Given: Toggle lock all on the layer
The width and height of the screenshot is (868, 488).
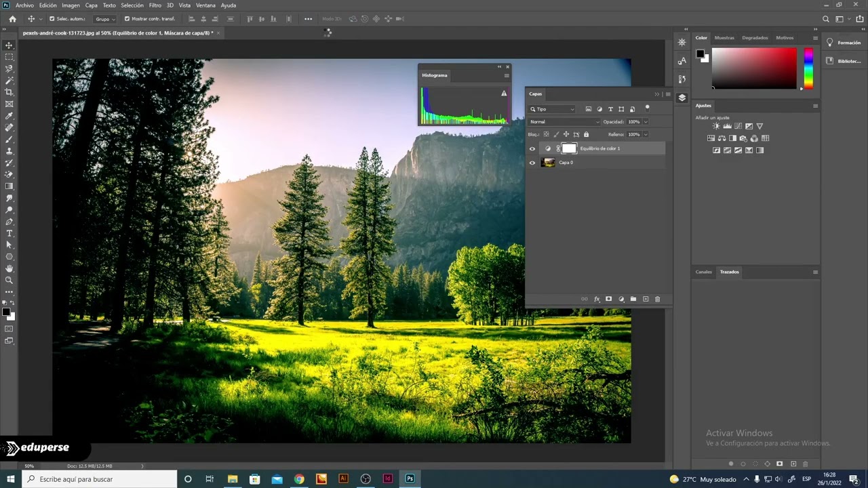Looking at the screenshot, I should [587, 134].
